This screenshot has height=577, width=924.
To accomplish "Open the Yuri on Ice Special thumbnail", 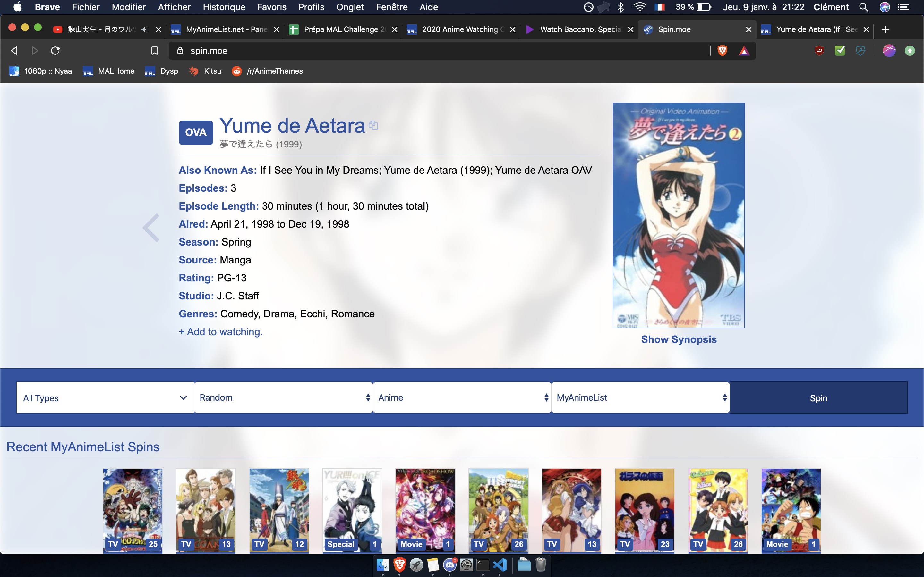I will pos(352,509).
